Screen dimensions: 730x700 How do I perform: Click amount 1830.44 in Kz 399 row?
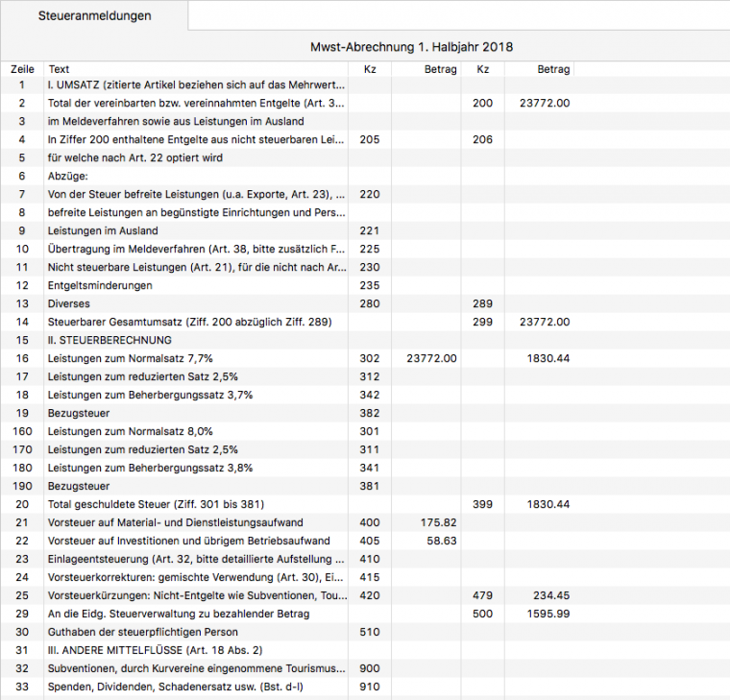[x=548, y=504]
